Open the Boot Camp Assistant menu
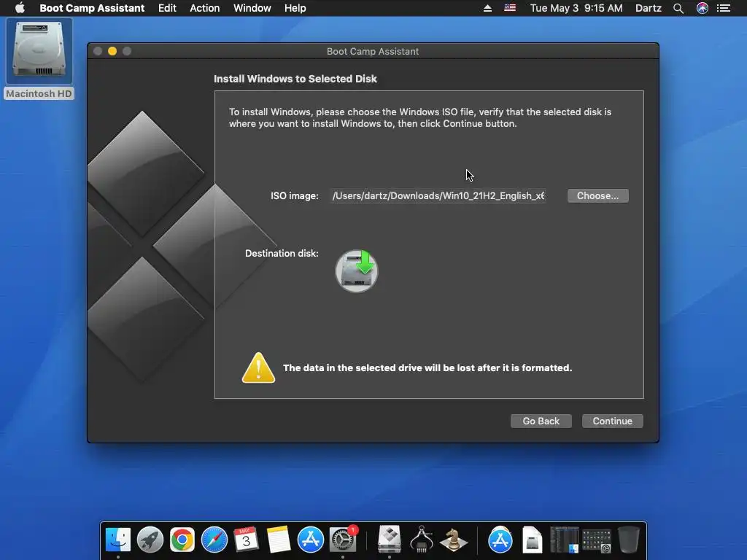 point(92,8)
